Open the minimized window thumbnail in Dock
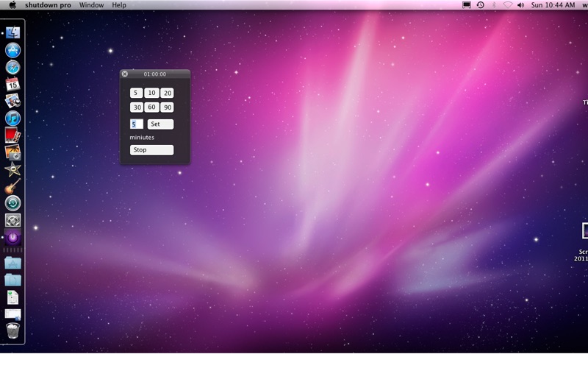The height and width of the screenshot is (368, 588). 12,314
